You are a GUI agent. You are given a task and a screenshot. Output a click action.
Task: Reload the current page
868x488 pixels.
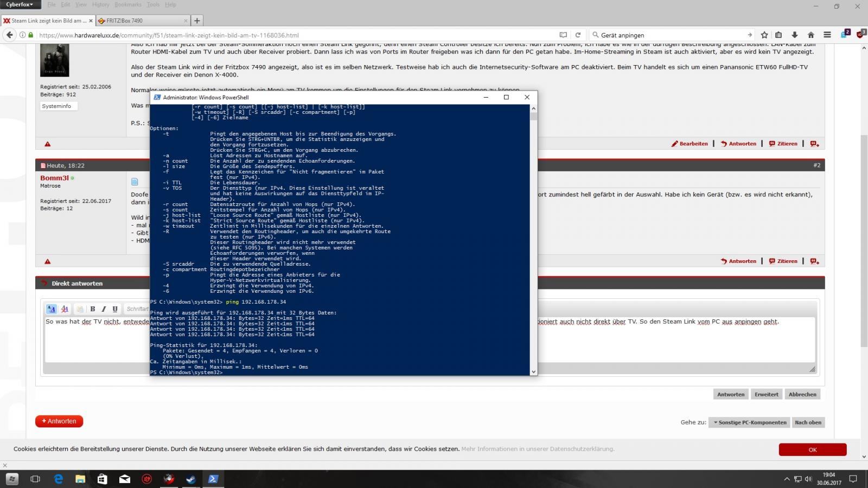pyautogui.click(x=578, y=35)
